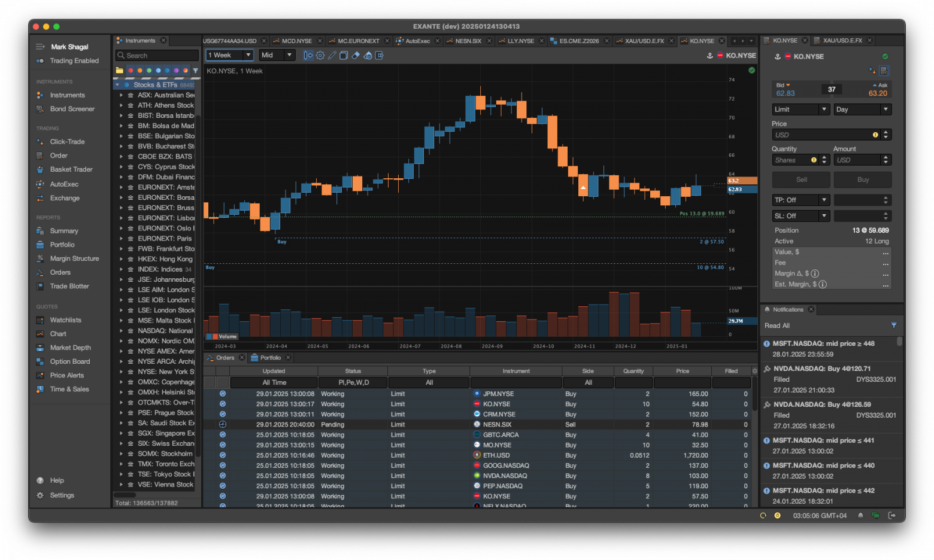Open the Limit order type dropdown
The image size is (934, 560).
pos(800,109)
